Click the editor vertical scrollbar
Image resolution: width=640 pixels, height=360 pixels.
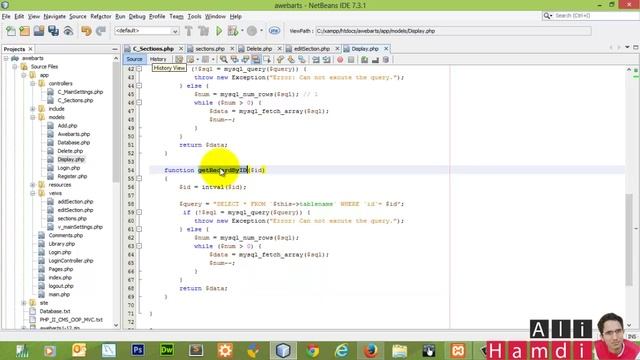point(629,240)
